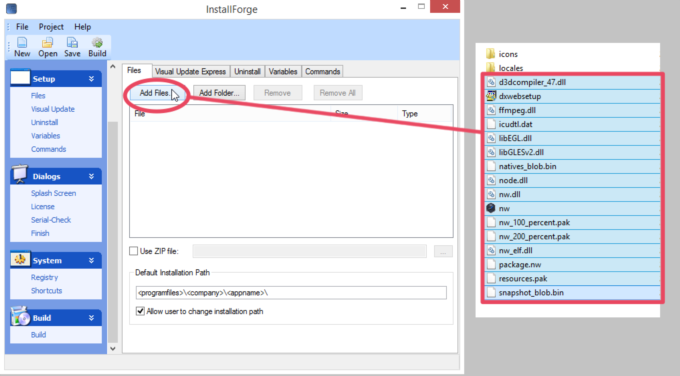Select the icons folder icon in file list
The width and height of the screenshot is (680, 376).
[490, 54]
